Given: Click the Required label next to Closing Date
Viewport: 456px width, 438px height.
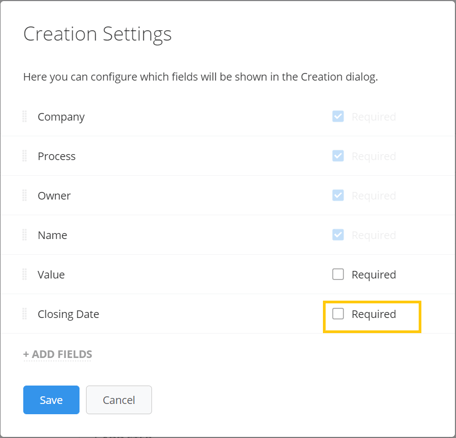Looking at the screenshot, I should 374,314.
